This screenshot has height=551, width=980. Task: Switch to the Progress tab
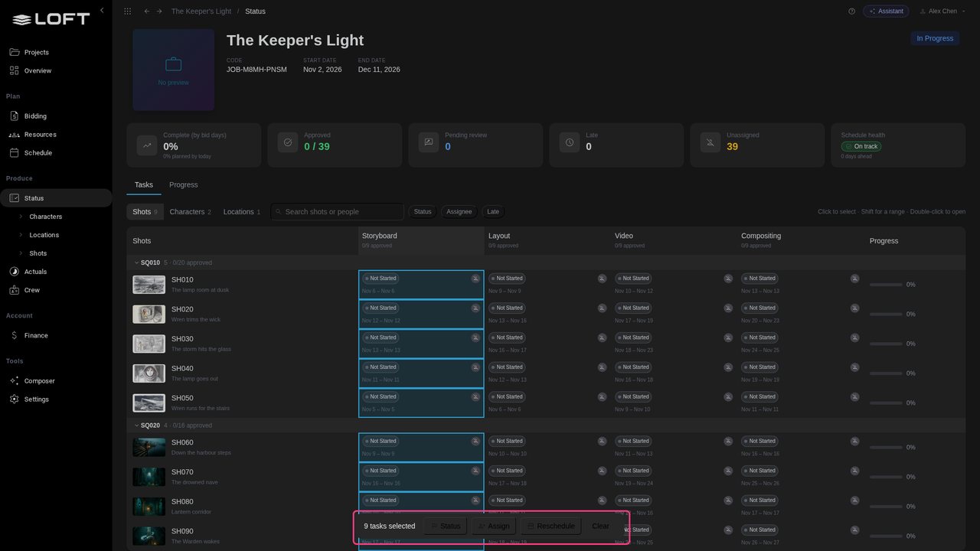pos(184,184)
